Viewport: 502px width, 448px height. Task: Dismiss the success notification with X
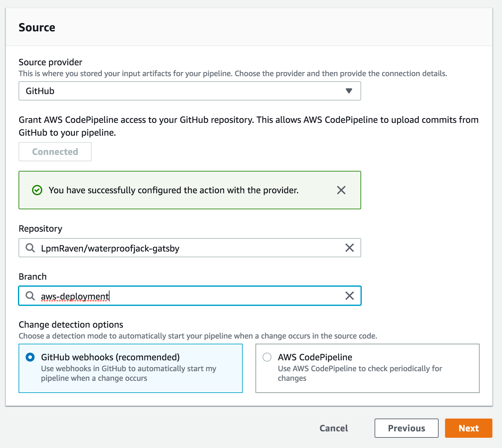(x=341, y=190)
